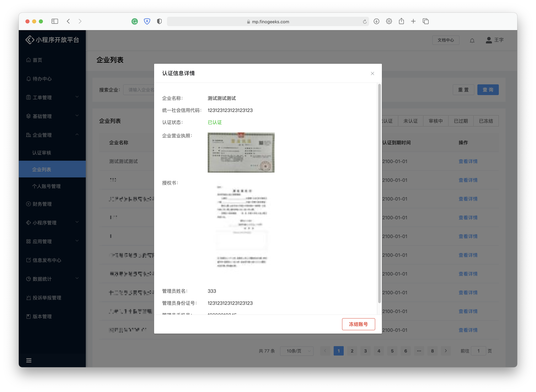The height and width of the screenshot is (392, 536).
Task: Go to pagination page 6
Action: (405, 351)
